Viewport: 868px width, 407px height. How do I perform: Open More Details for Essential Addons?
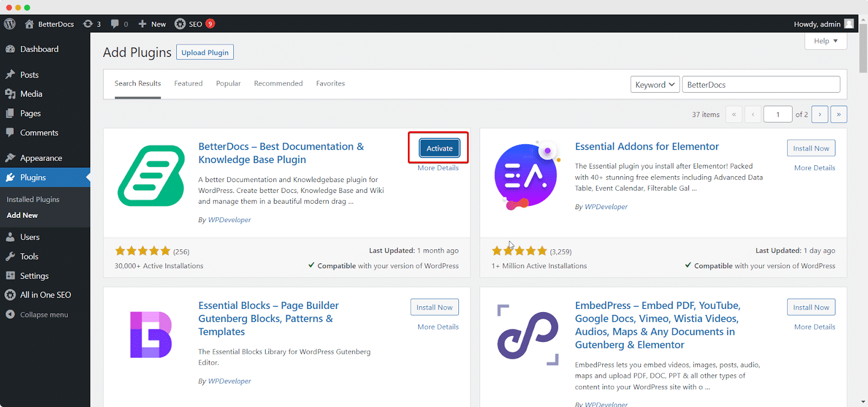click(x=814, y=168)
